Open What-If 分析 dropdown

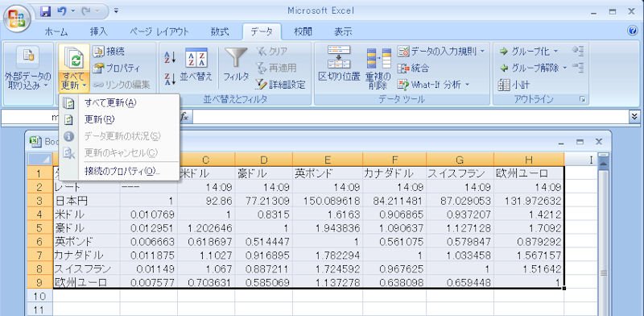(434, 85)
